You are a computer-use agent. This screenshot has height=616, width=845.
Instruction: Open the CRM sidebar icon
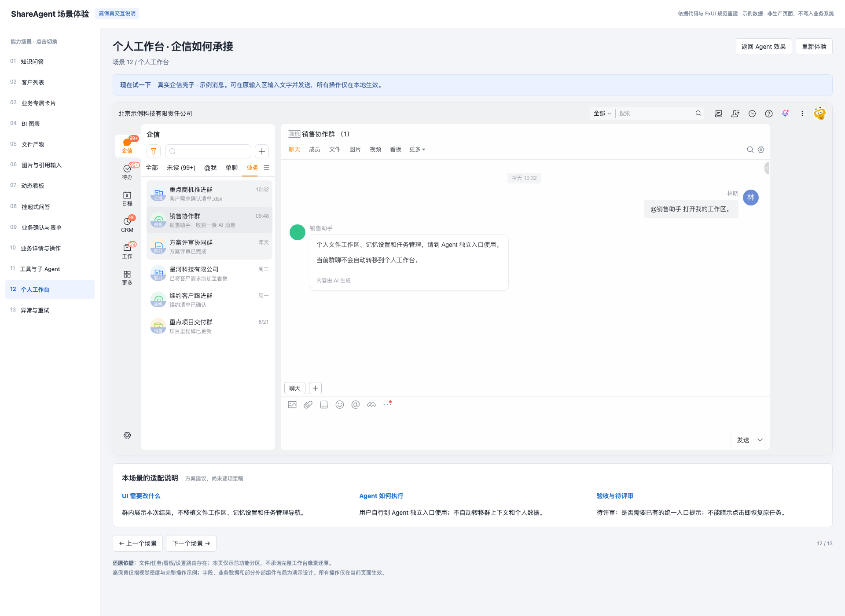click(x=127, y=224)
